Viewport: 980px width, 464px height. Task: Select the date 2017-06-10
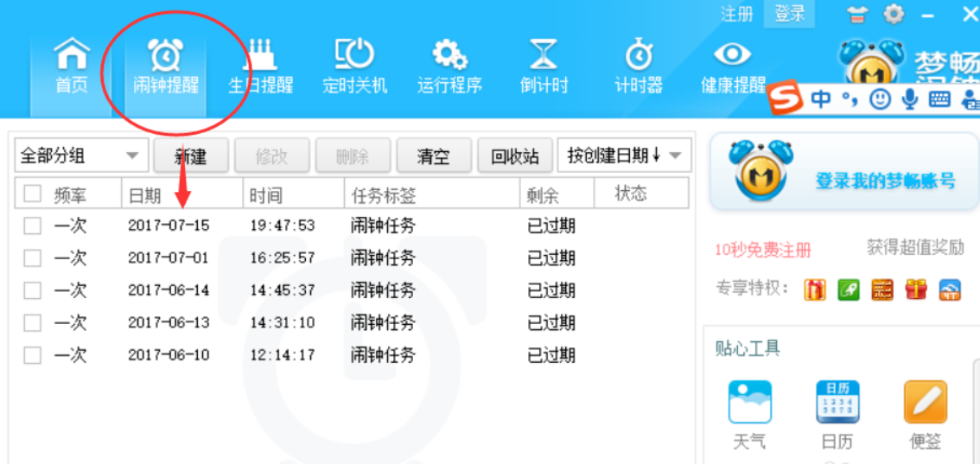click(169, 355)
